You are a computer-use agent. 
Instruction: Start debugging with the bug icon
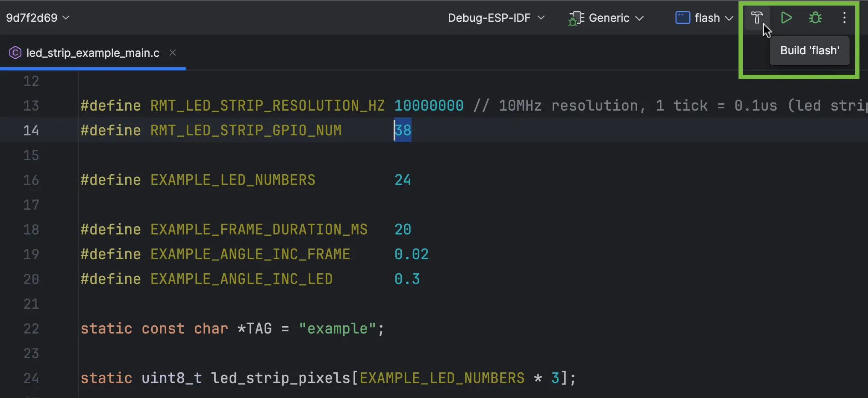pyautogui.click(x=815, y=18)
